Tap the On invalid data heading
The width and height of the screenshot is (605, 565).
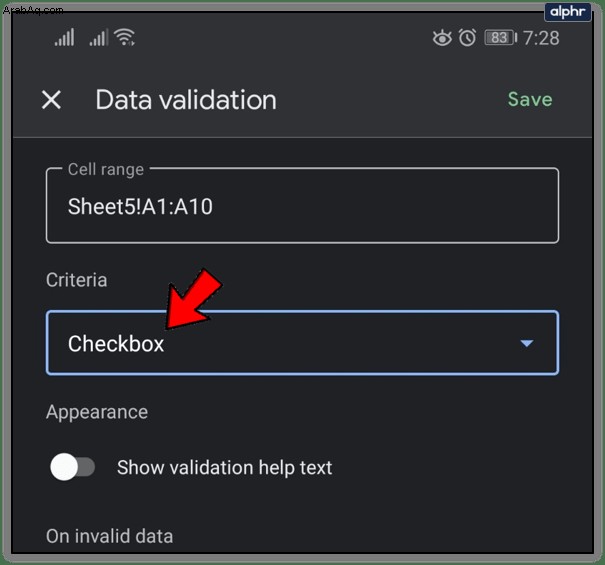[x=110, y=536]
